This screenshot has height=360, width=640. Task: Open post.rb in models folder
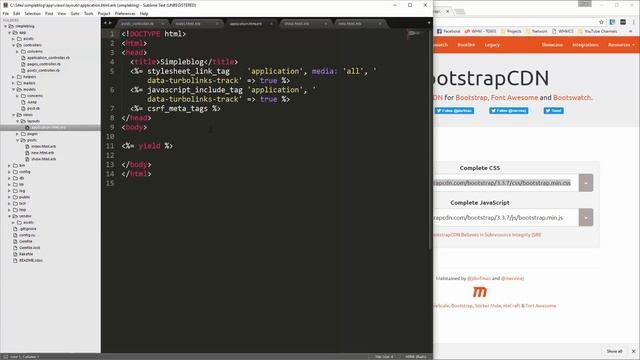[33, 109]
